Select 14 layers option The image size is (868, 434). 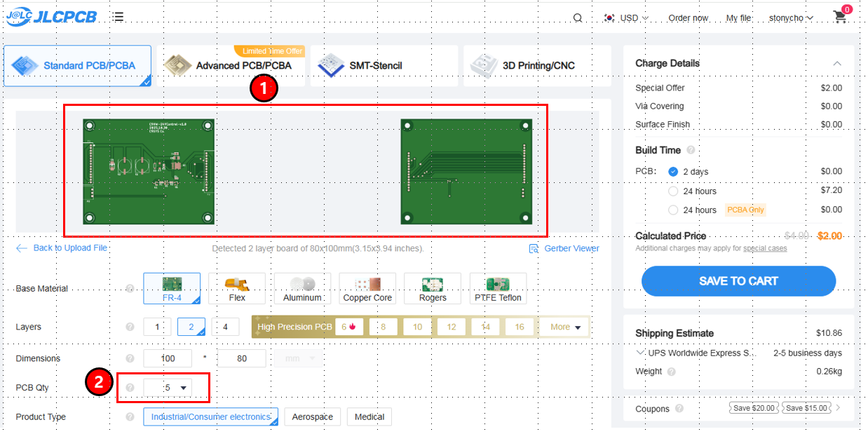point(485,327)
